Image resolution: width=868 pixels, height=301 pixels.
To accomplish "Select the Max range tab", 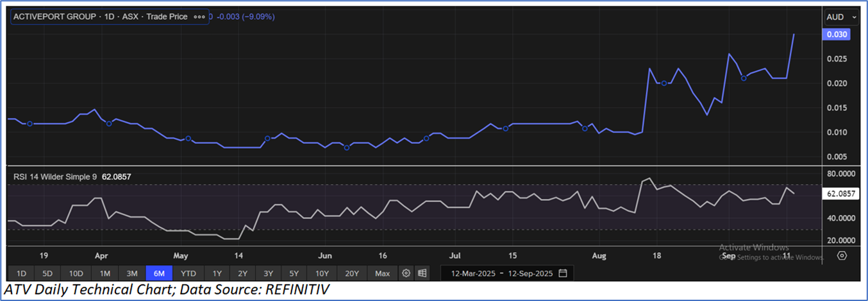I will click(382, 273).
